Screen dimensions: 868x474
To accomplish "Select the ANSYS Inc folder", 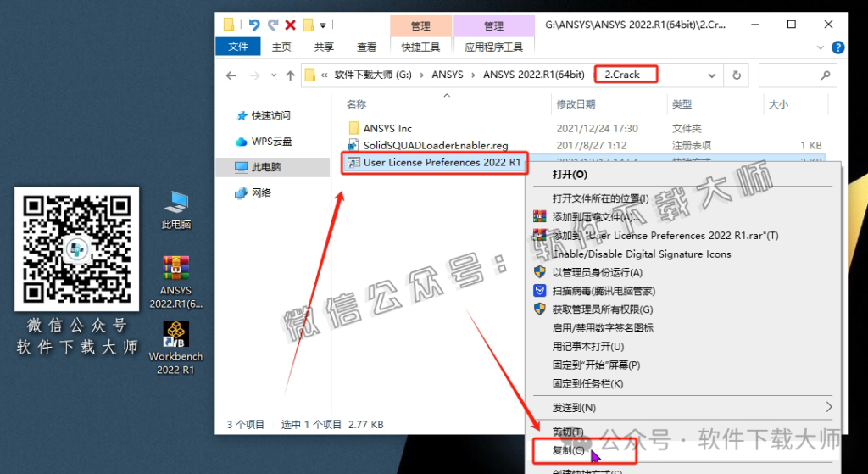I will [x=387, y=129].
